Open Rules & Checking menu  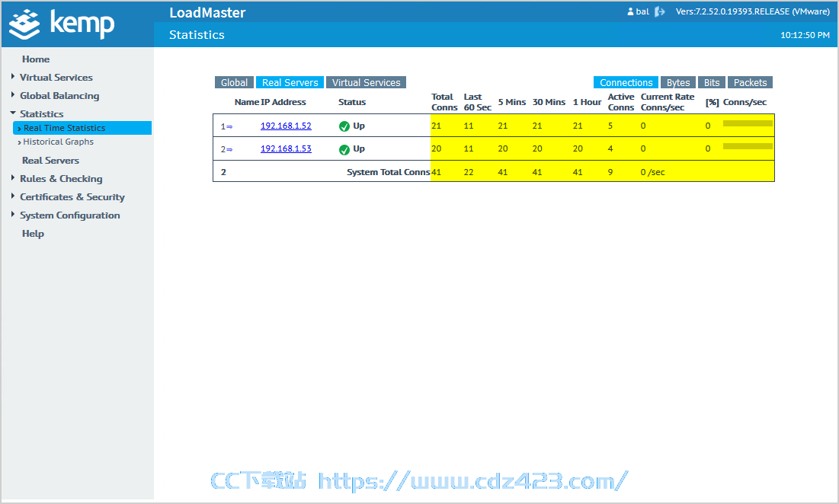tap(61, 178)
